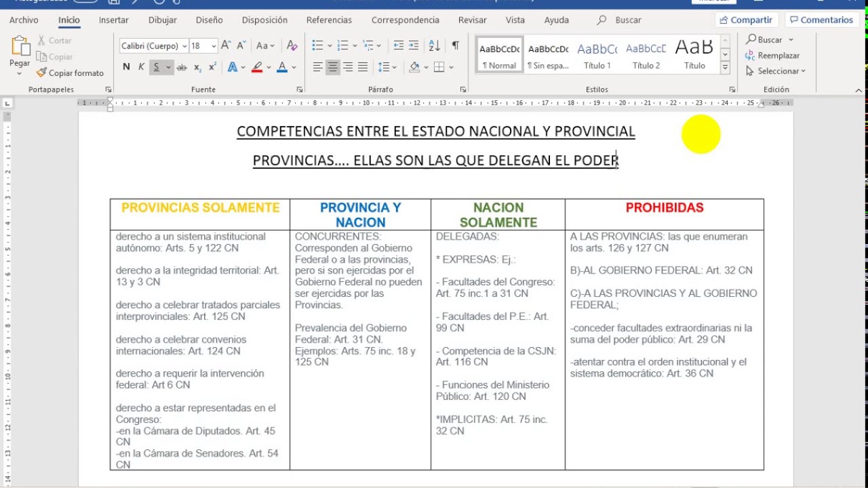Toggle bold (N) formatting
This screenshot has height=488, width=868.
(126, 67)
